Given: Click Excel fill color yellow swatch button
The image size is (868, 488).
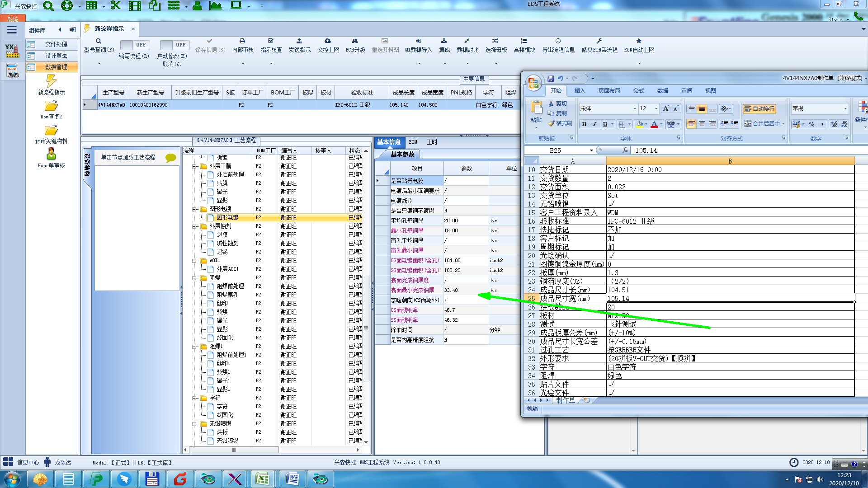Looking at the screenshot, I should pos(639,124).
